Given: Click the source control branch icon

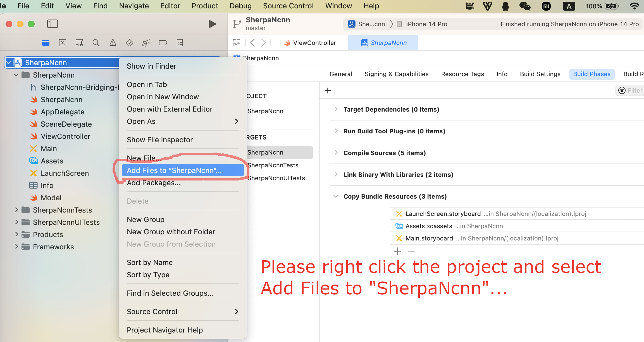Looking at the screenshot, I should [x=237, y=24].
